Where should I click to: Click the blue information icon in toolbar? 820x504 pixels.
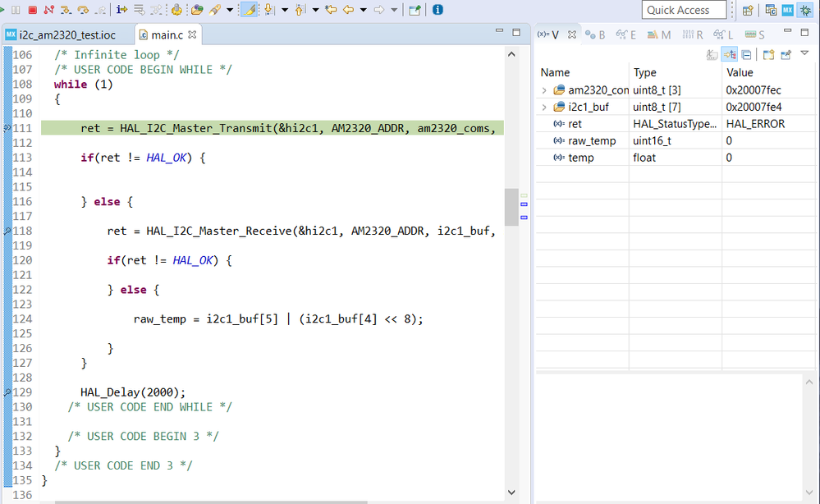point(437,10)
